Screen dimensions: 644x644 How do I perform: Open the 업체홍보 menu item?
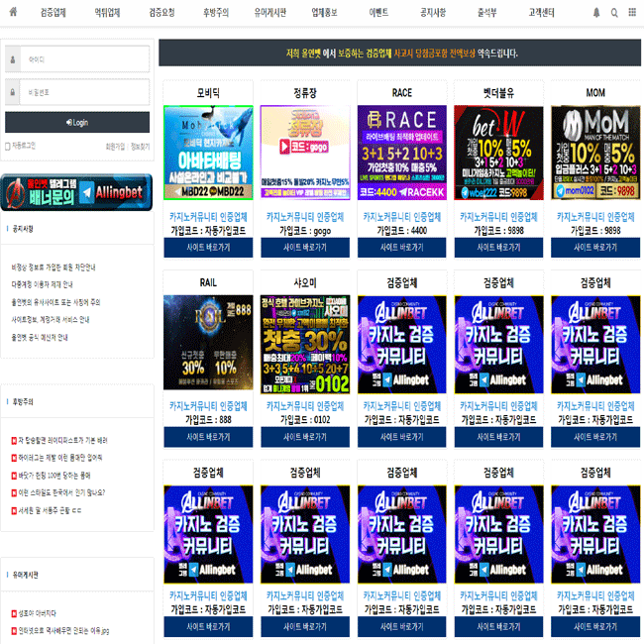[324, 13]
